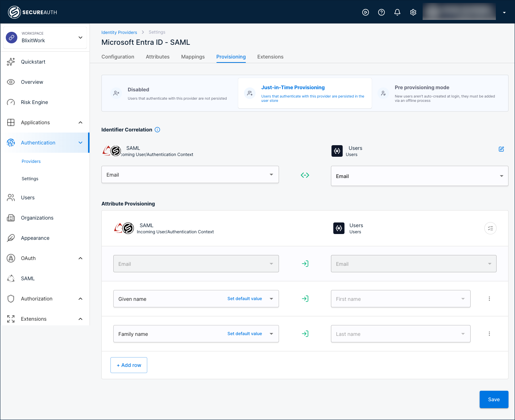
Task: Open the notifications bell
Action: tap(397, 12)
